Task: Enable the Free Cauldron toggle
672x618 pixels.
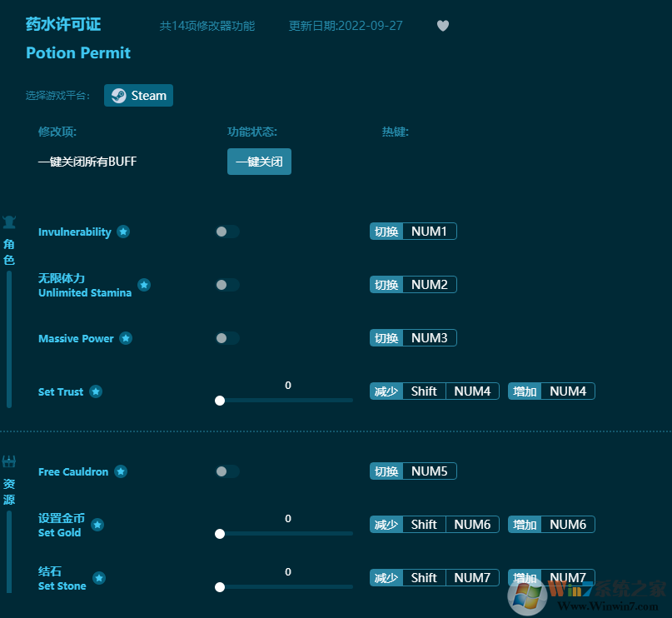Action: point(226,471)
